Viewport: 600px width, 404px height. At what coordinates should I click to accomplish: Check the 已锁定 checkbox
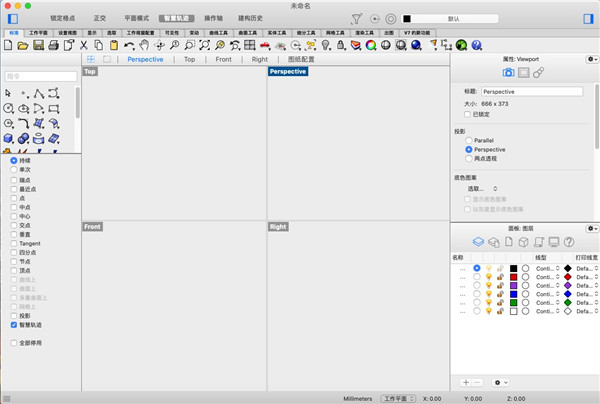click(x=468, y=114)
